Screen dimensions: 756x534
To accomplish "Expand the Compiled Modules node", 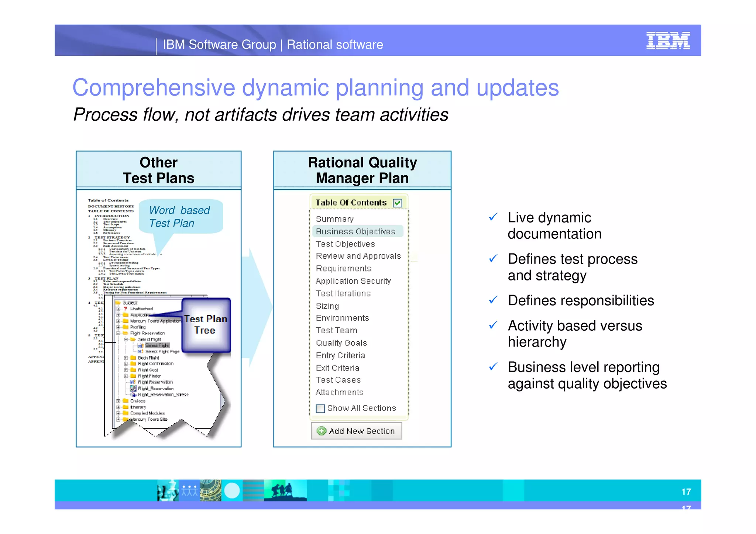I will point(118,413).
